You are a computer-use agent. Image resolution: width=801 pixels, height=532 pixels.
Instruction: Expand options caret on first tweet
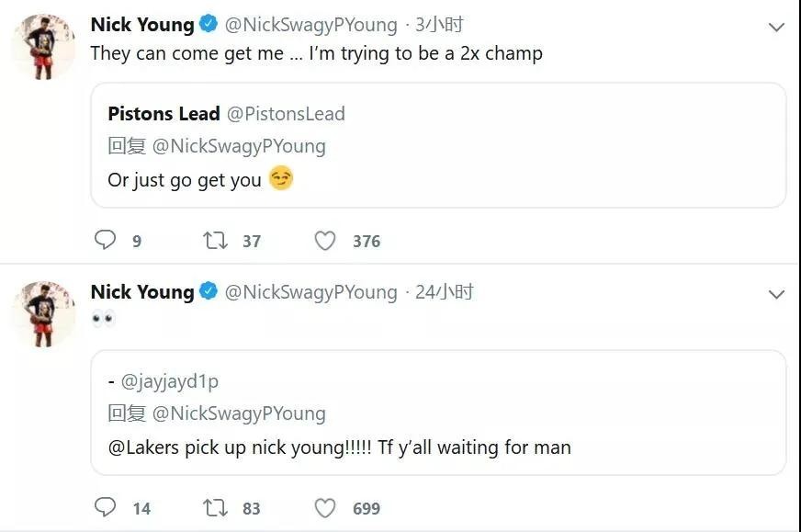tap(776, 27)
